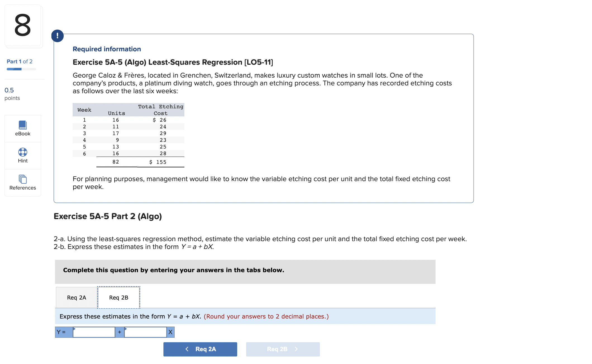Image resolution: width=592 pixels, height=364 pixels.
Task: Click the Part 1 of 2 progress bar
Action: click(x=21, y=69)
